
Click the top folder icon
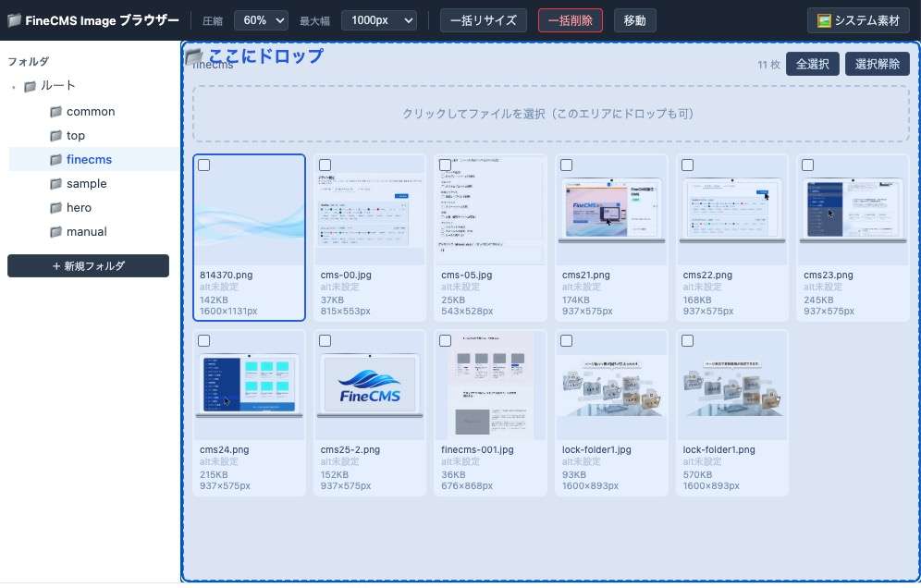click(55, 136)
